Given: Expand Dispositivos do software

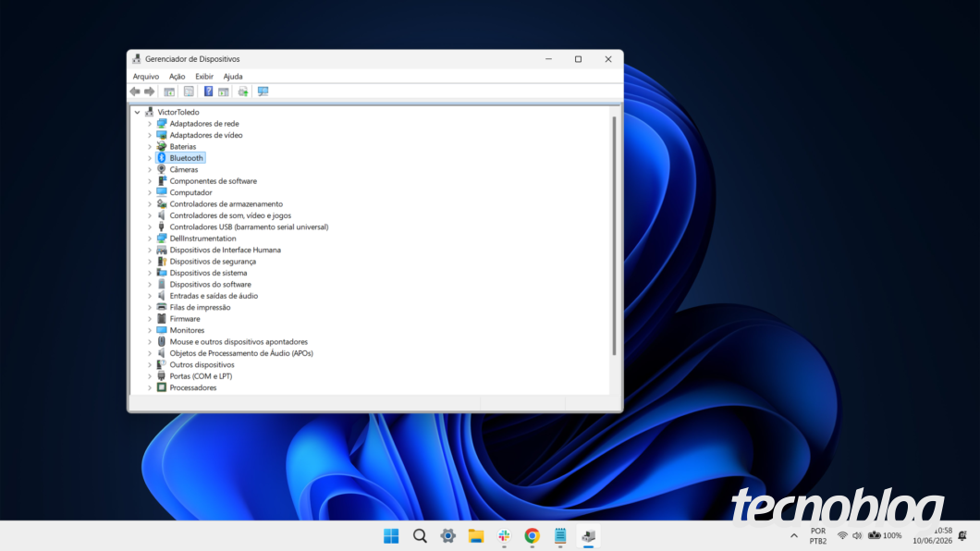Looking at the screenshot, I should click(x=150, y=284).
